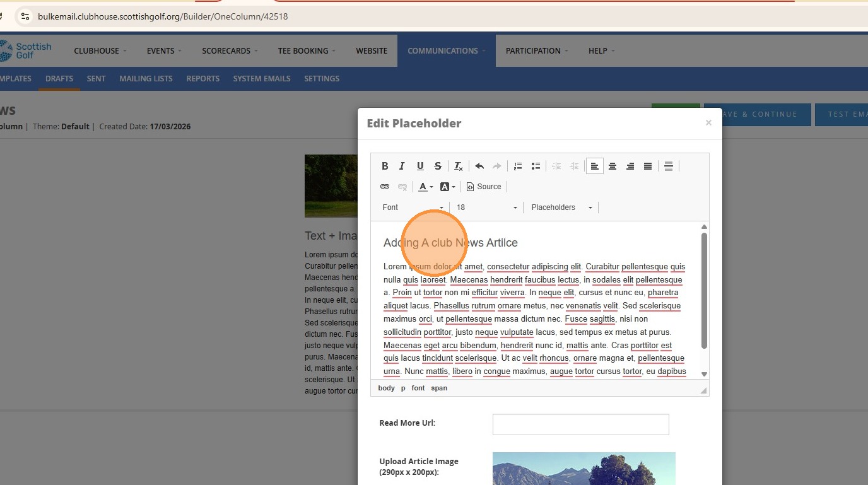Screen dimensions: 868x485
Task: Click the increase indent icon
Action: [574, 167]
